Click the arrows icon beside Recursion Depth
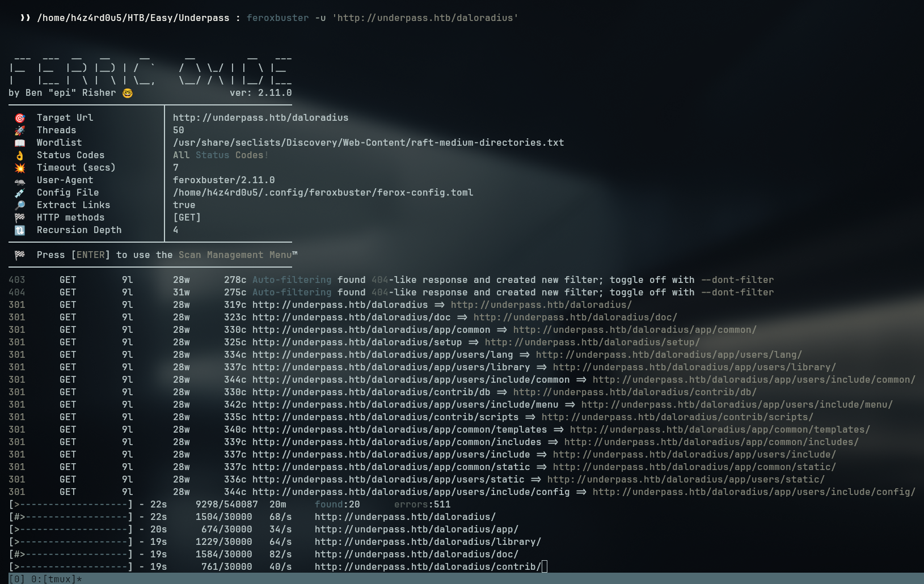Screen dimensions: 924x584 (x=20, y=230)
